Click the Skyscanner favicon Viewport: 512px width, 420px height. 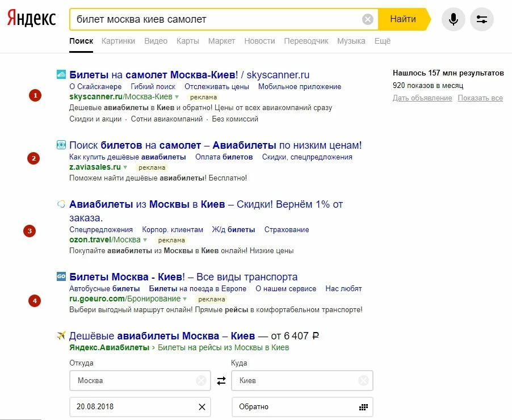61,74
